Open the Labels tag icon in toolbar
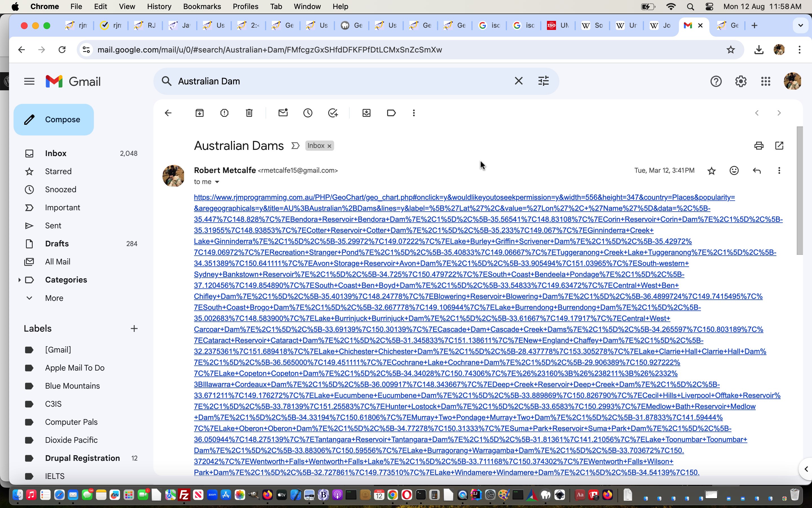Image resolution: width=812 pixels, height=508 pixels. 391,113
